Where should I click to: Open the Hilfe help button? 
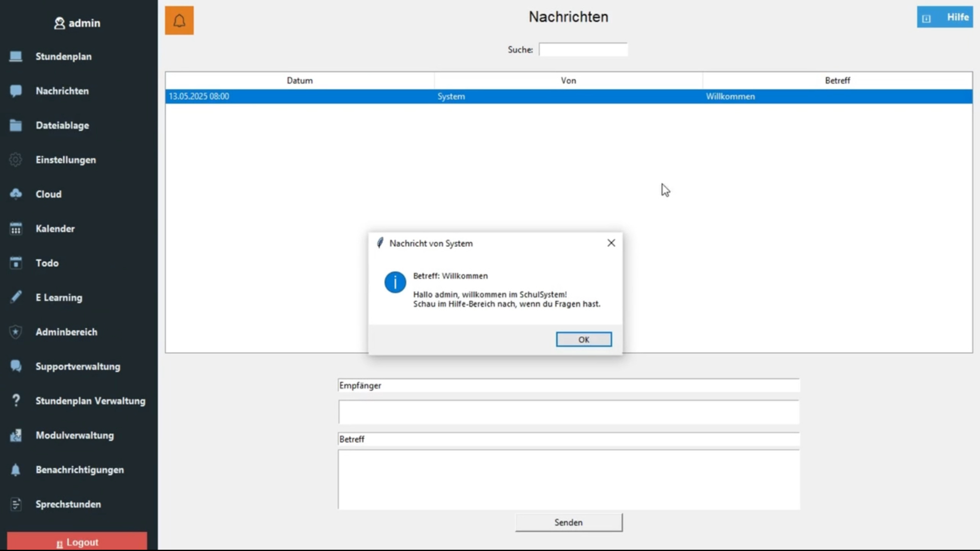(945, 17)
